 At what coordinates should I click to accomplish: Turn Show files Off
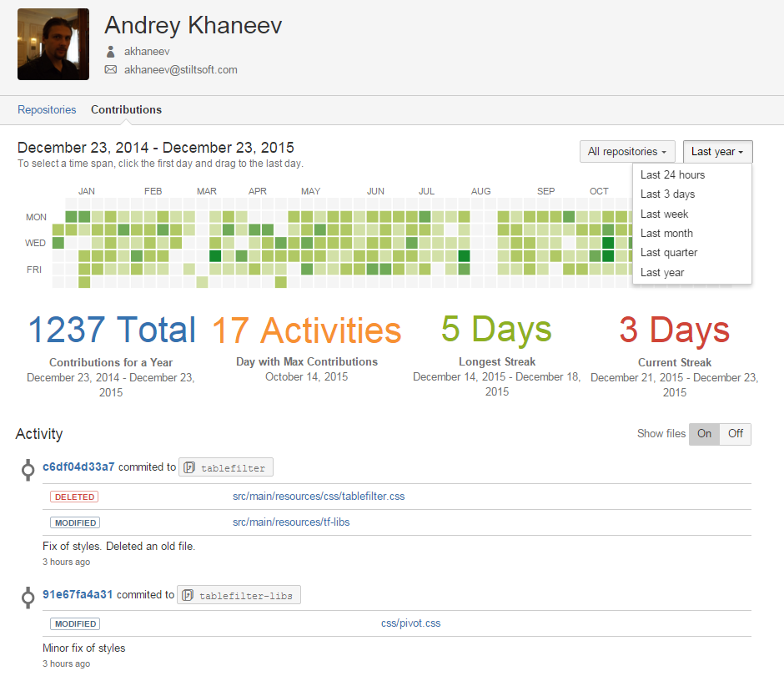coord(735,434)
